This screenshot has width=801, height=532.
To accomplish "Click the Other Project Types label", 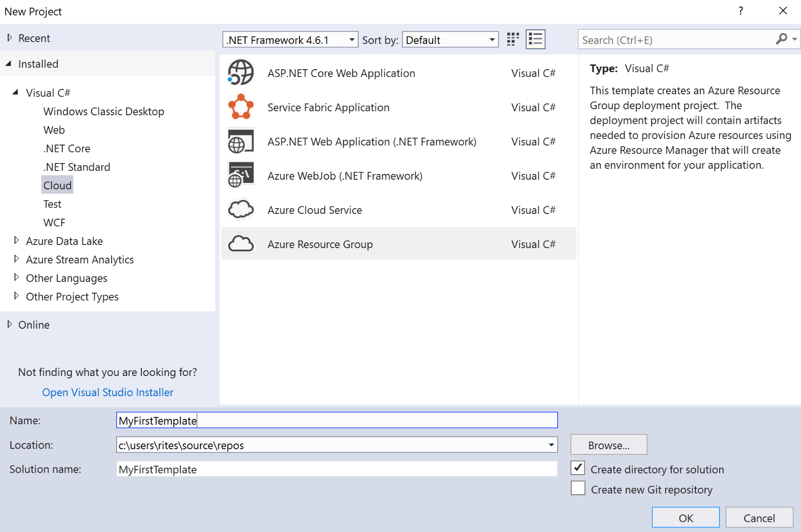I will (72, 297).
